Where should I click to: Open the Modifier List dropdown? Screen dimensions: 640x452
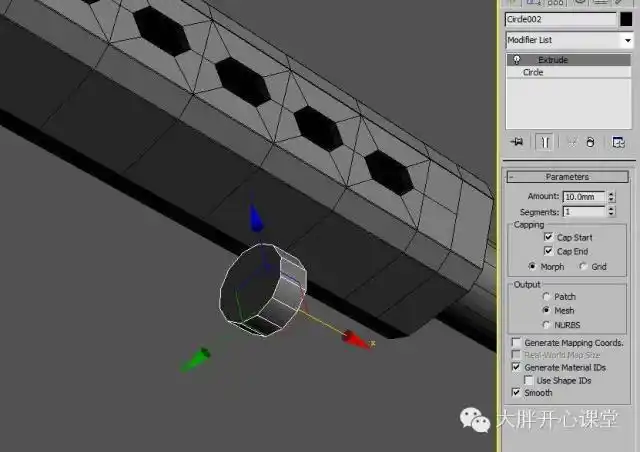coord(569,40)
